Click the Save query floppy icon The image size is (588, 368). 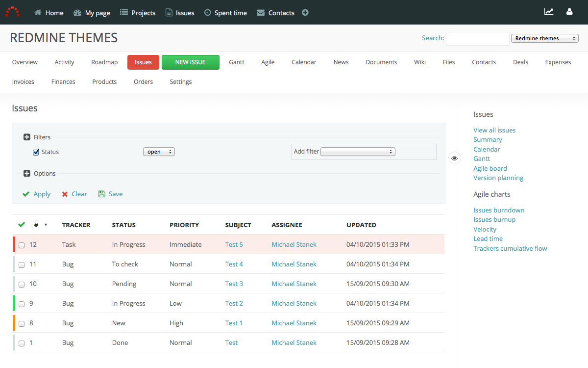(x=102, y=194)
